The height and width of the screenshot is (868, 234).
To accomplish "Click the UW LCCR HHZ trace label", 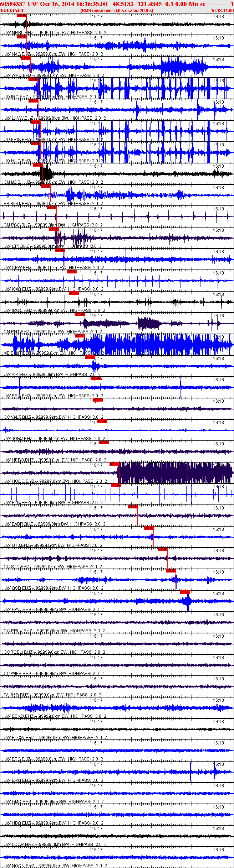I will point(55,845).
